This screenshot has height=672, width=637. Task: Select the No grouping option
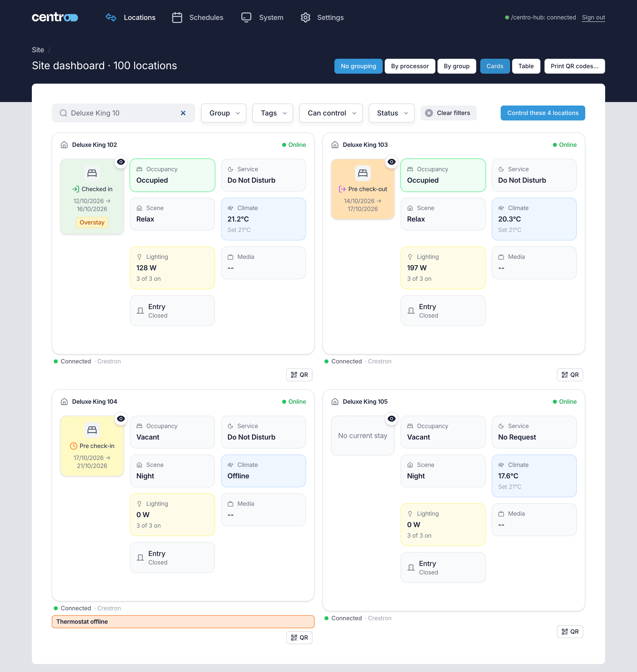click(x=358, y=66)
